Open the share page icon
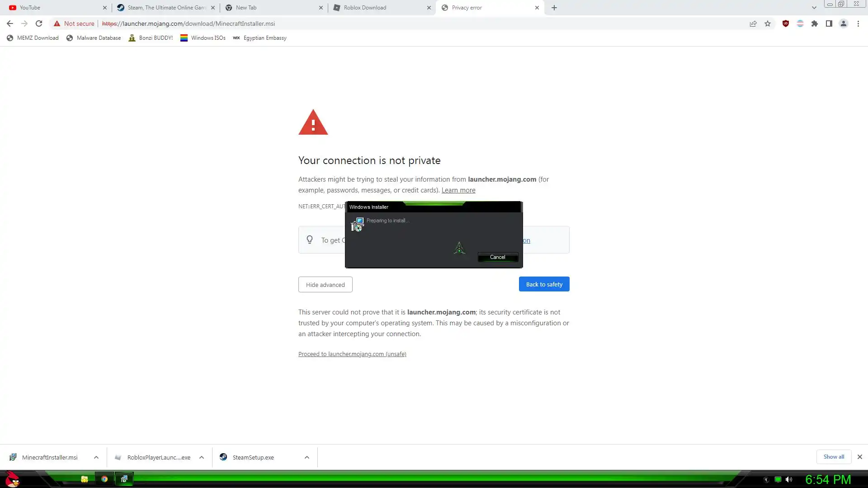868x488 pixels. (x=753, y=23)
